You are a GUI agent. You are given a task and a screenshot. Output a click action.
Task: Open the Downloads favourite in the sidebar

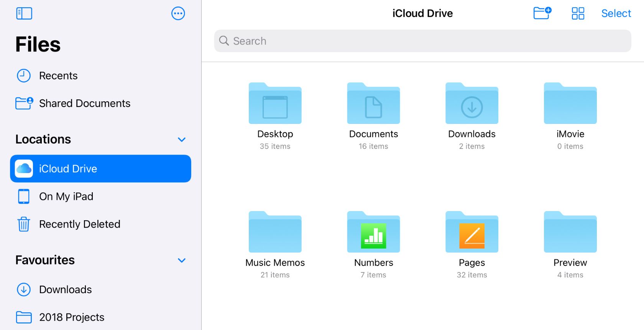[100, 289]
